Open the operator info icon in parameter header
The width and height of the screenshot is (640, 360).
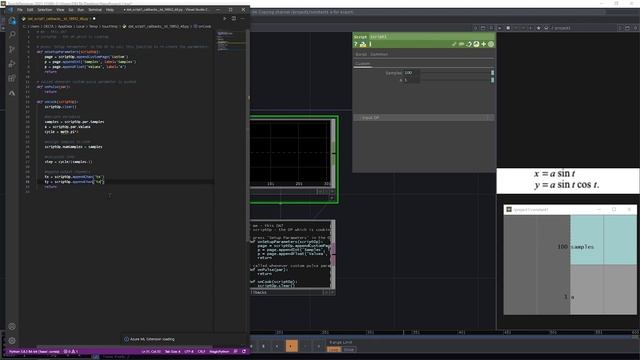tap(370, 44)
